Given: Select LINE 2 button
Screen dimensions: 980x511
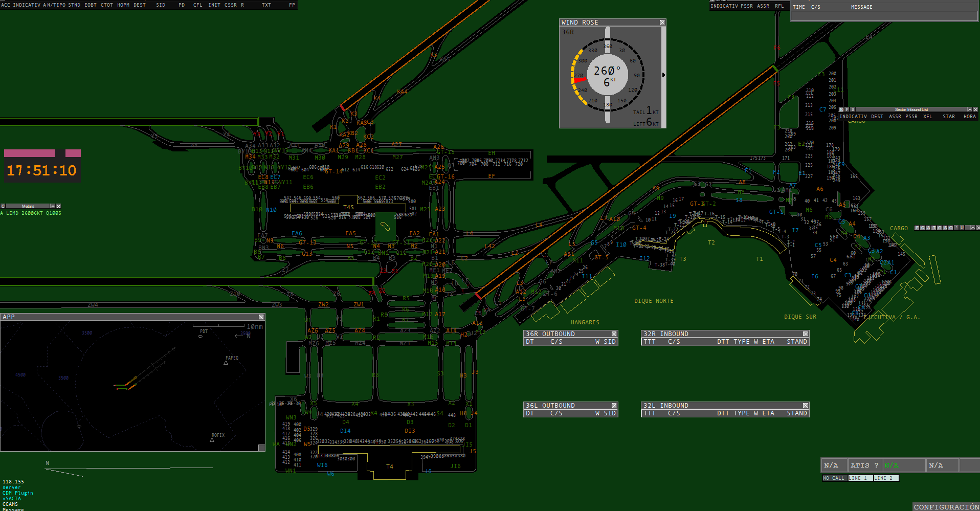Looking at the screenshot, I should 886,478.
